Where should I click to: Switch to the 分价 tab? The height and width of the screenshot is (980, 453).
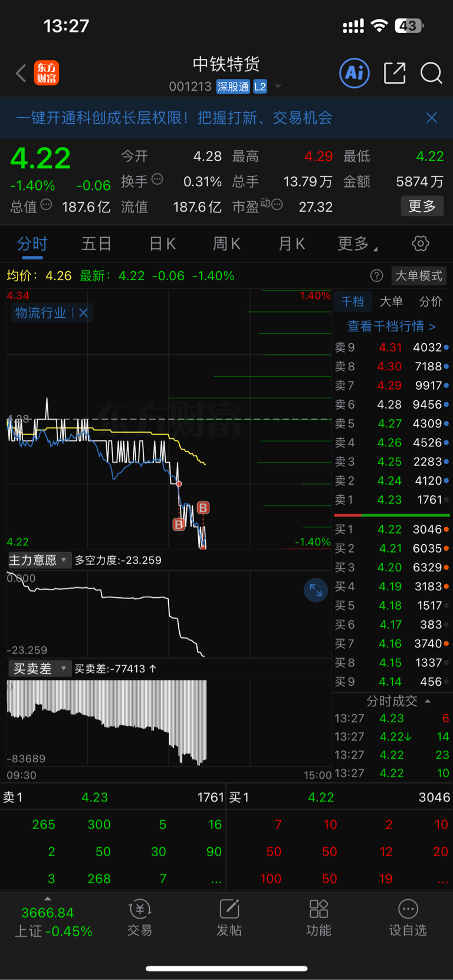pyautogui.click(x=431, y=301)
